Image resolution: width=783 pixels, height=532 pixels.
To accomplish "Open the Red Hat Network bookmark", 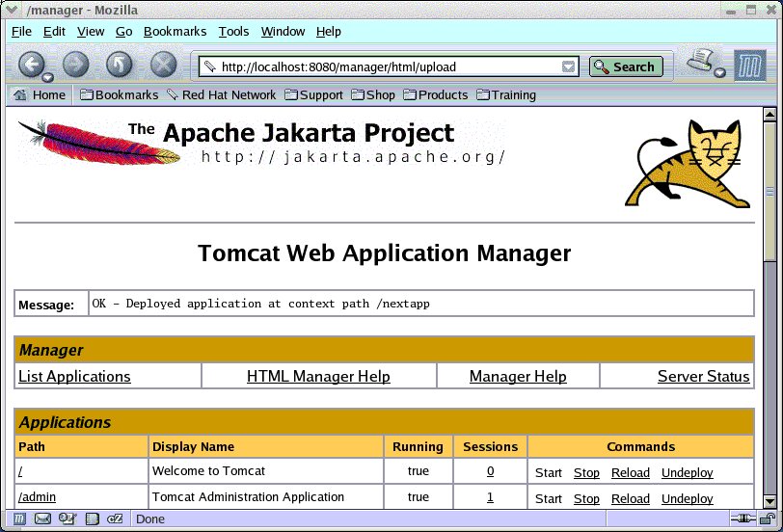I will (x=221, y=94).
